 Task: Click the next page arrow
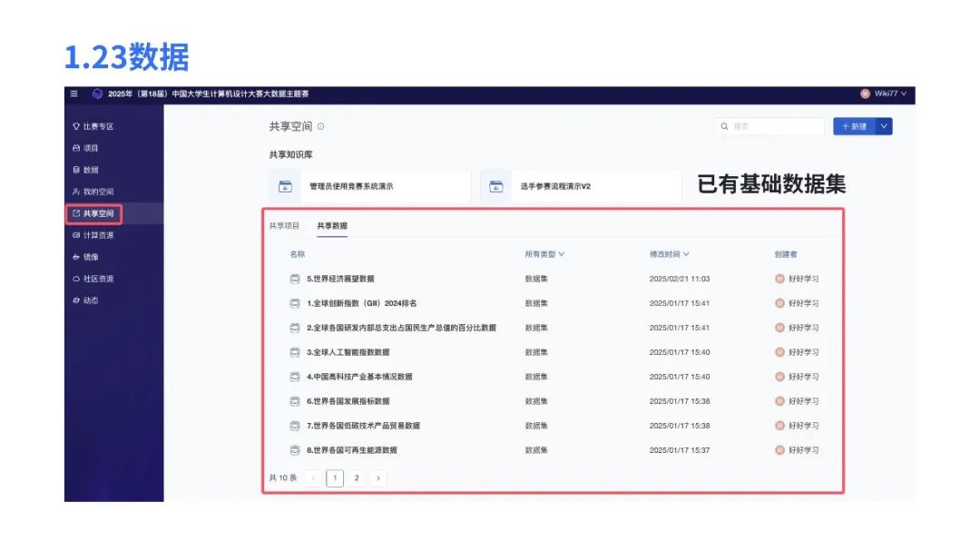pyautogui.click(x=378, y=477)
